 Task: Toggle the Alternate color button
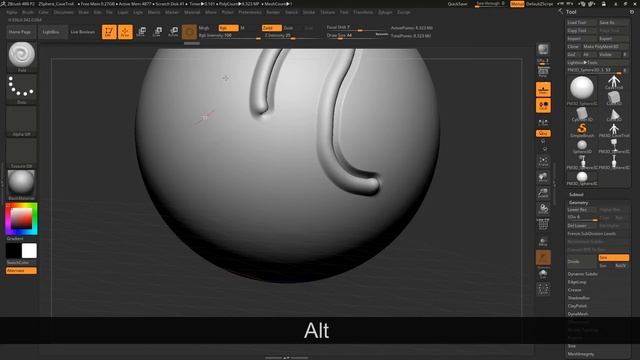pyautogui.click(x=21, y=271)
